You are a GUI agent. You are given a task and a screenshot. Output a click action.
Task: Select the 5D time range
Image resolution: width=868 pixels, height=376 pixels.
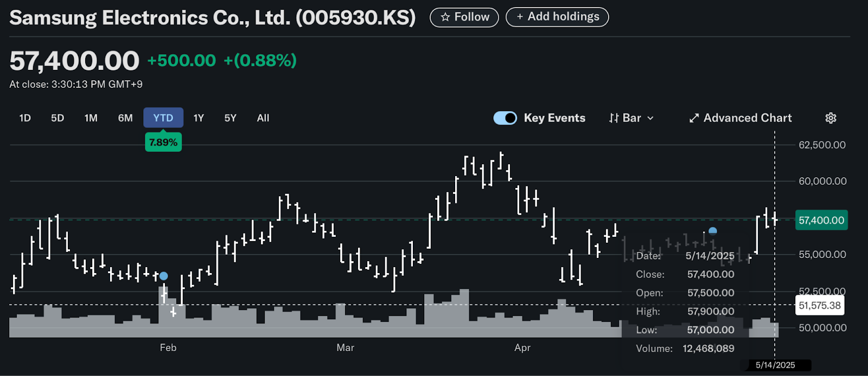(58, 118)
